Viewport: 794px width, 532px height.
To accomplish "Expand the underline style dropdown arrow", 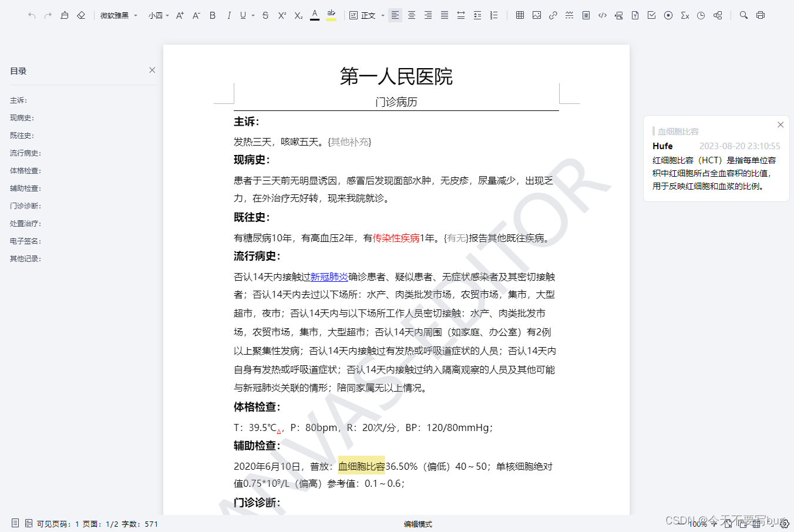I will [x=253, y=15].
